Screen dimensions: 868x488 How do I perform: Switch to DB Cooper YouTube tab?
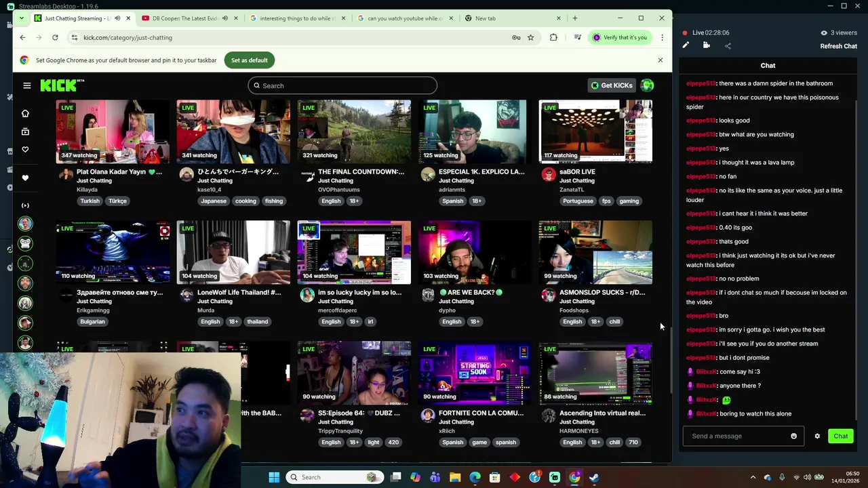(186, 18)
